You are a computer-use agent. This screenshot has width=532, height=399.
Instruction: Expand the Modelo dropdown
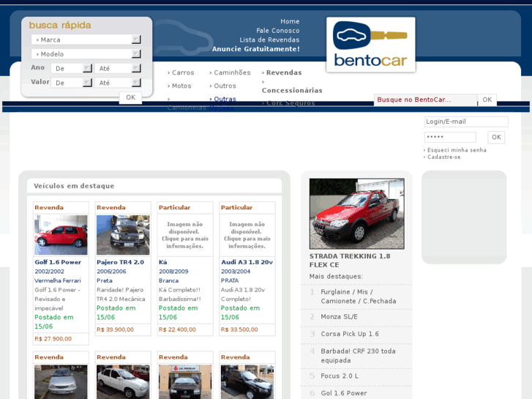(86, 54)
